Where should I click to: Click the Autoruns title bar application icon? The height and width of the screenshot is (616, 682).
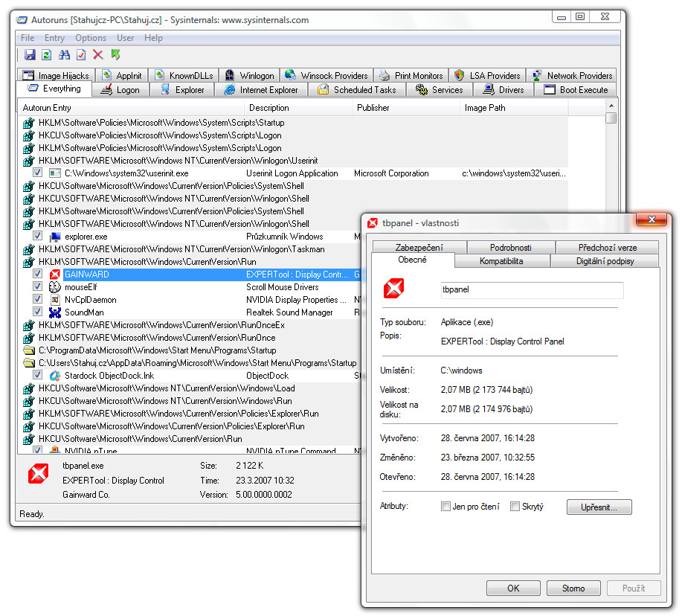22,20
